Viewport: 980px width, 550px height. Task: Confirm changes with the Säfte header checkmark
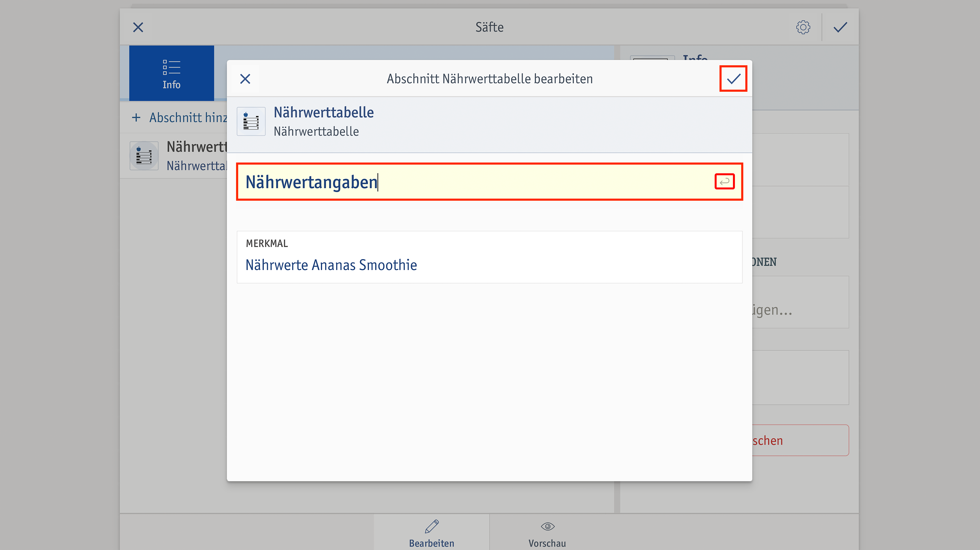(x=840, y=27)
